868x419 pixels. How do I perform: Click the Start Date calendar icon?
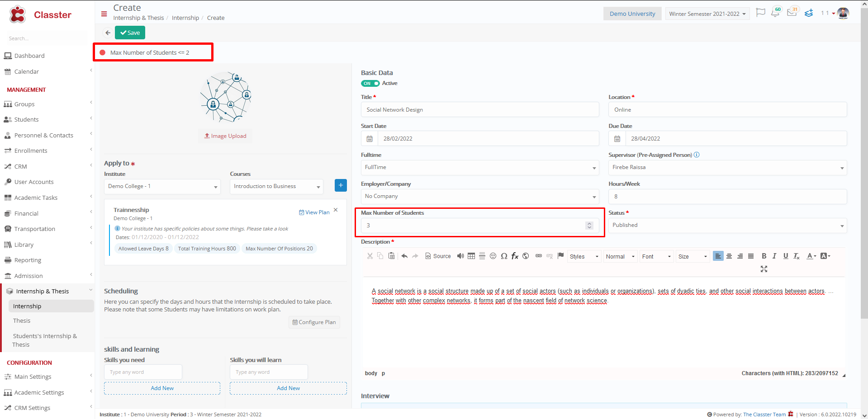pyautogui.click(x=370, y=139)
